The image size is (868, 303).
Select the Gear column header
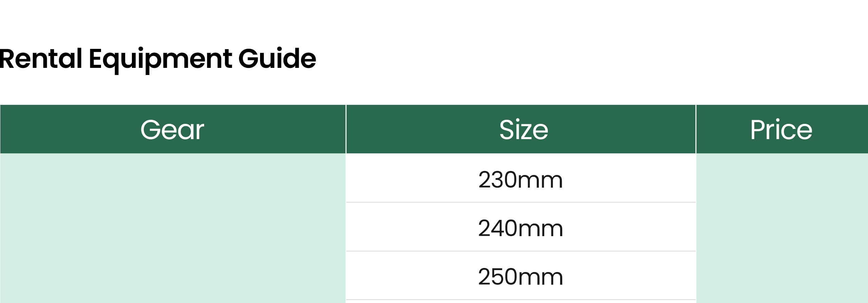click(x=173, y=129)
